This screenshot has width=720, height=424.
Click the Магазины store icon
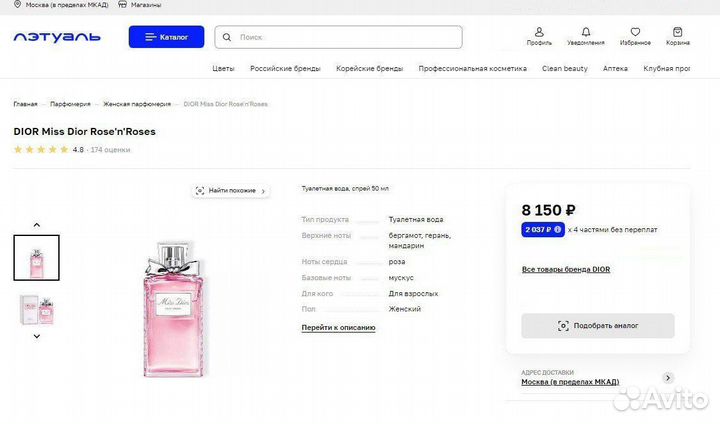pos(122,5)
